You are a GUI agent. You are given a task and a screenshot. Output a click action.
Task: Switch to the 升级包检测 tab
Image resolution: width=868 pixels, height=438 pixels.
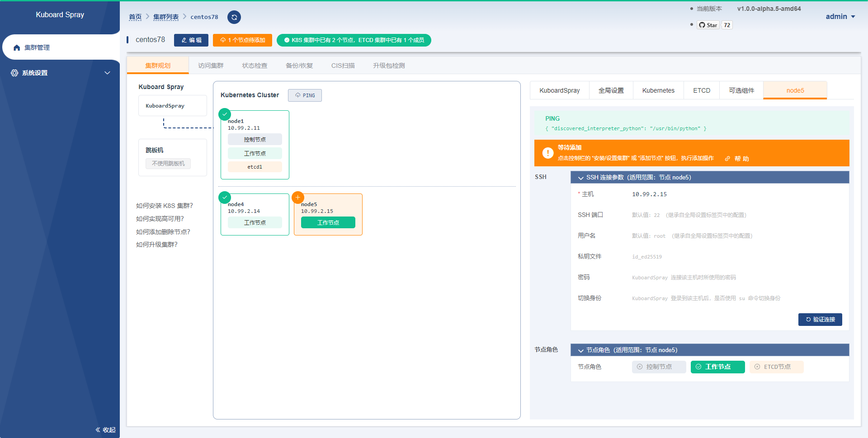[389, 66]
